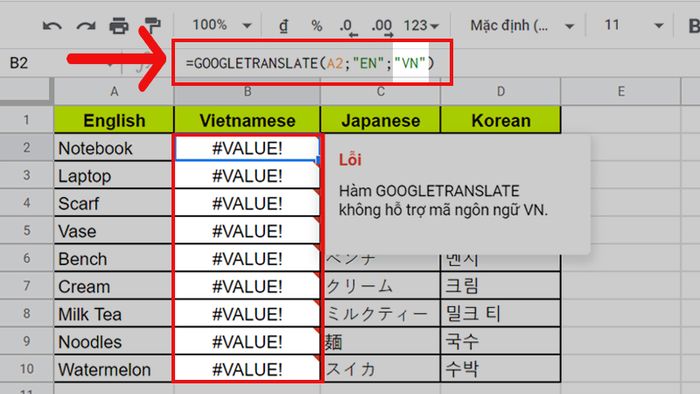700x394 pixels.
Task: Select row 7 header
Action: [27, 286]
